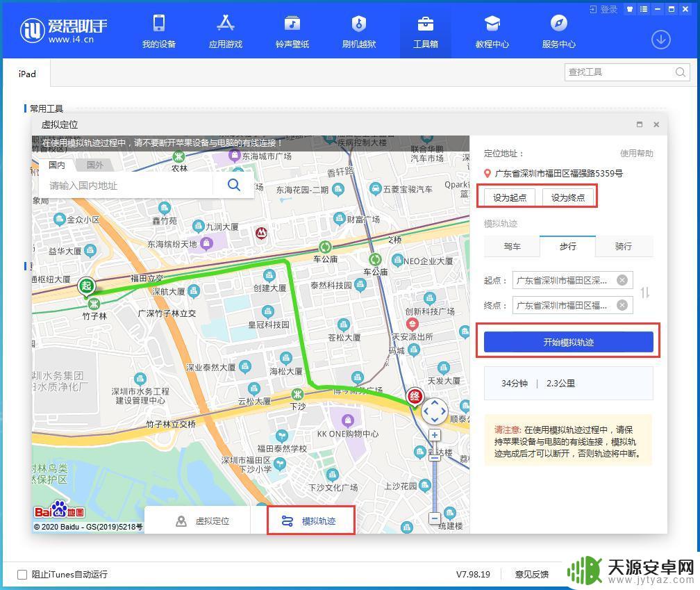
Task: Switch to 国内 domestic map tab
Action: (57, 165)
